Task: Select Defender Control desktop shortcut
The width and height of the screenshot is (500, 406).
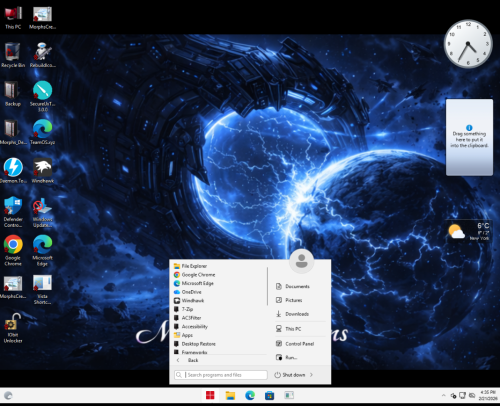Action: tap(13, 212)
